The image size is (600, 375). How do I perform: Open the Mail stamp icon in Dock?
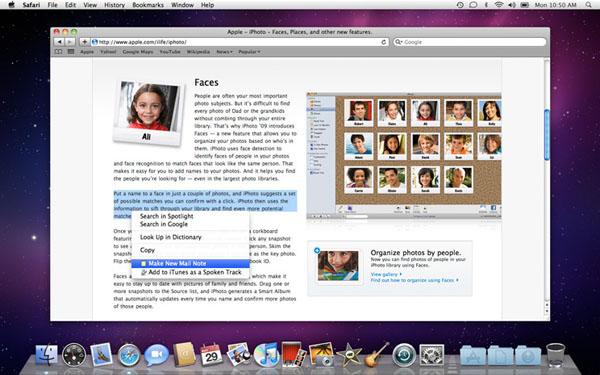point(101,354)
